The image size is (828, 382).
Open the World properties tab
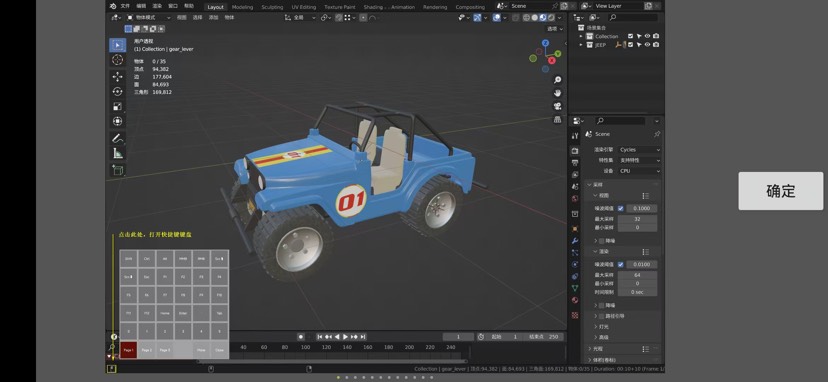[x=575, y=199]
